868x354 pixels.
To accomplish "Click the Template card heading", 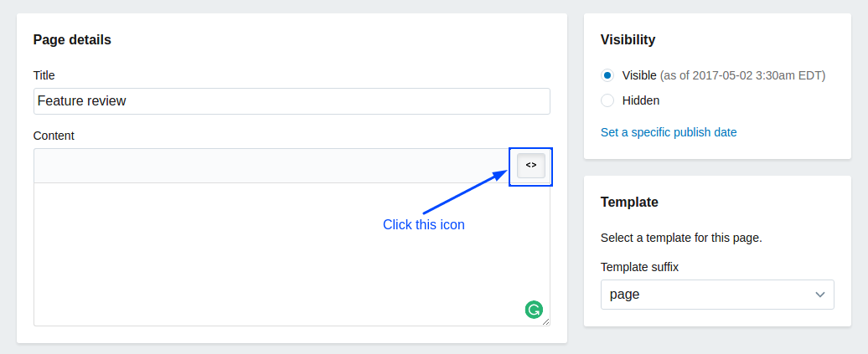I will pos(629,202).
